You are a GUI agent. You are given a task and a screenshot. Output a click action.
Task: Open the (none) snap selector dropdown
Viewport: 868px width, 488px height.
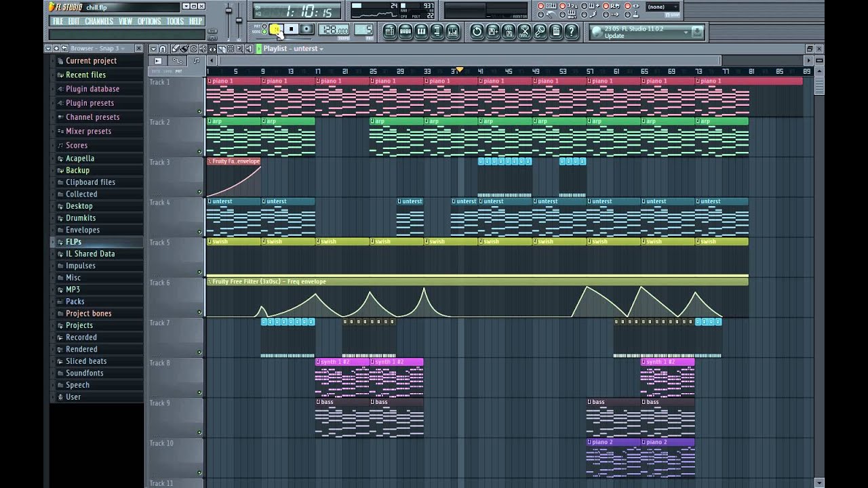tap(662, 7)
